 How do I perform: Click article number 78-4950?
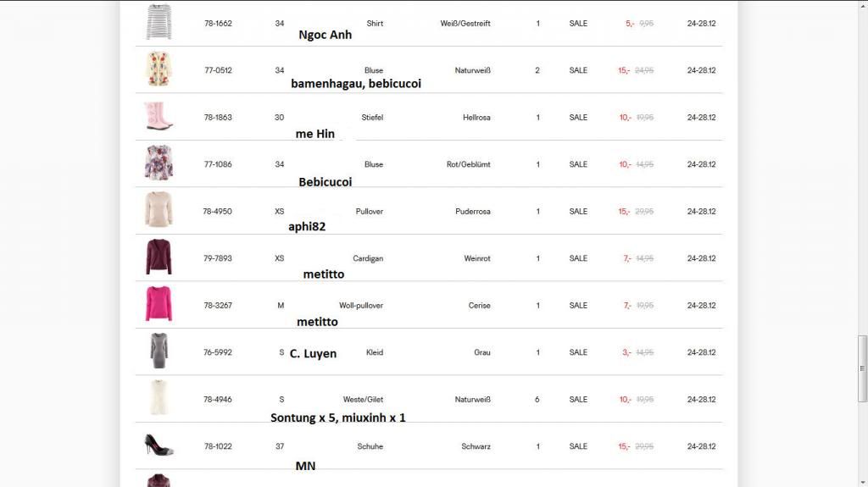pyautogui.click(x=217, y=212)
